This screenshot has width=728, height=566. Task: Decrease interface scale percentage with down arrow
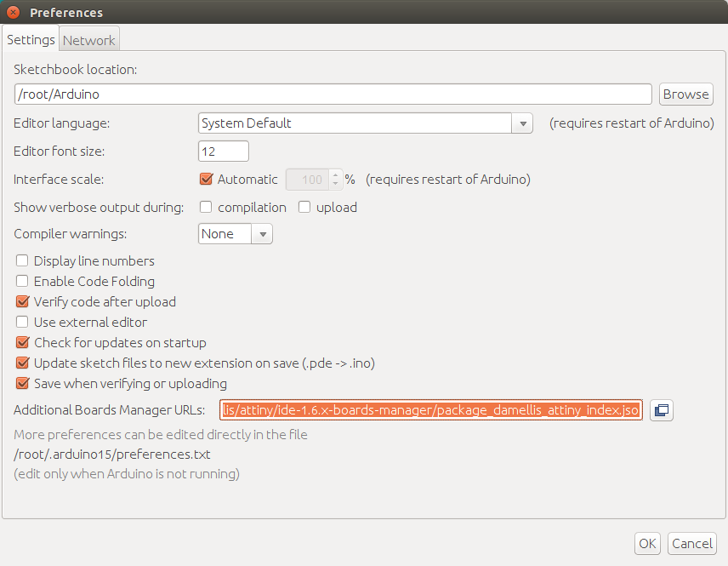pyautogui.click(x=335, y=184)
